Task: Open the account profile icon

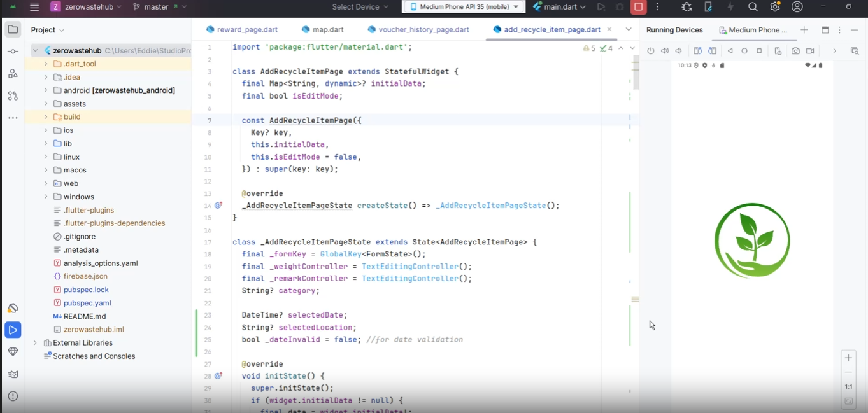Action: [x=797, y=7]
